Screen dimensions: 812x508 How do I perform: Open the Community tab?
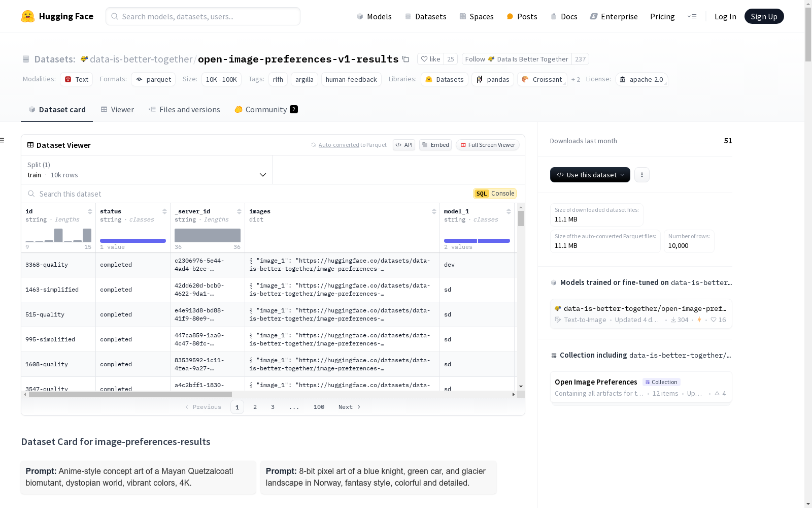click(x=266, y=110)
